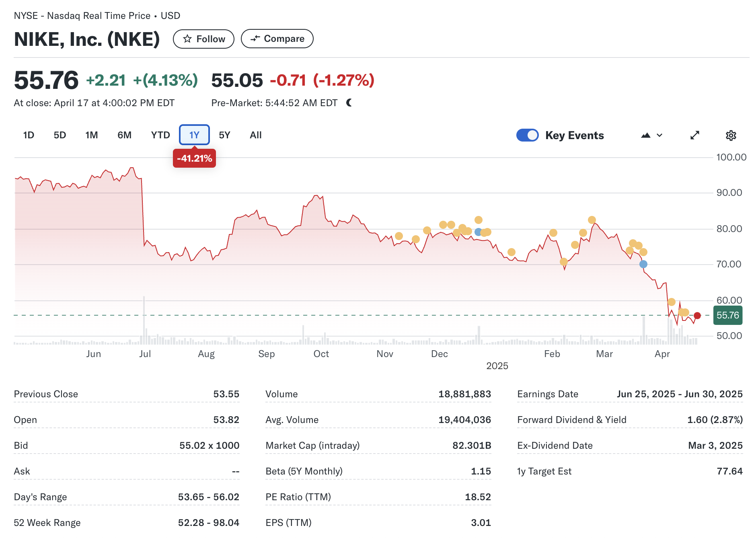This screenshot has height=538, width=756.
Task: Open the Compare button
Action: [277, 39]
